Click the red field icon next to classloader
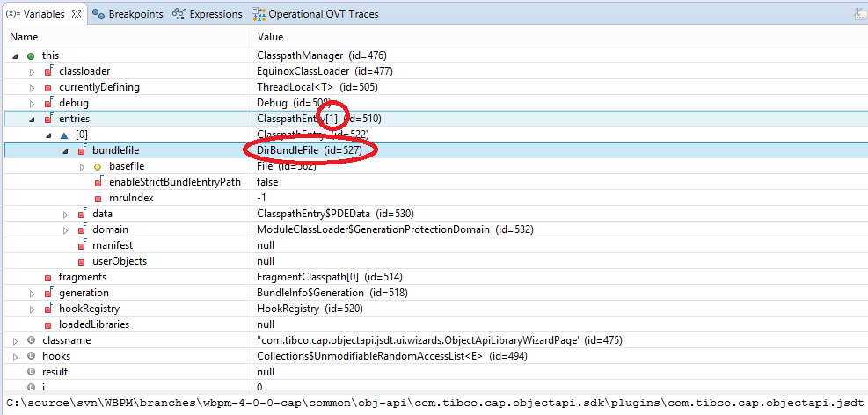Viewport: 868px width, 415px height. (49, 71)
